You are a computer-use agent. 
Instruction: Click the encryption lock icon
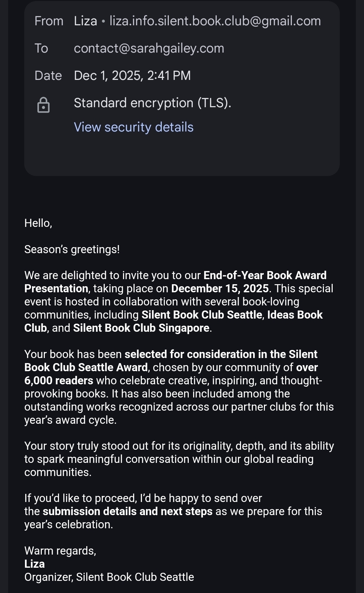43,105
